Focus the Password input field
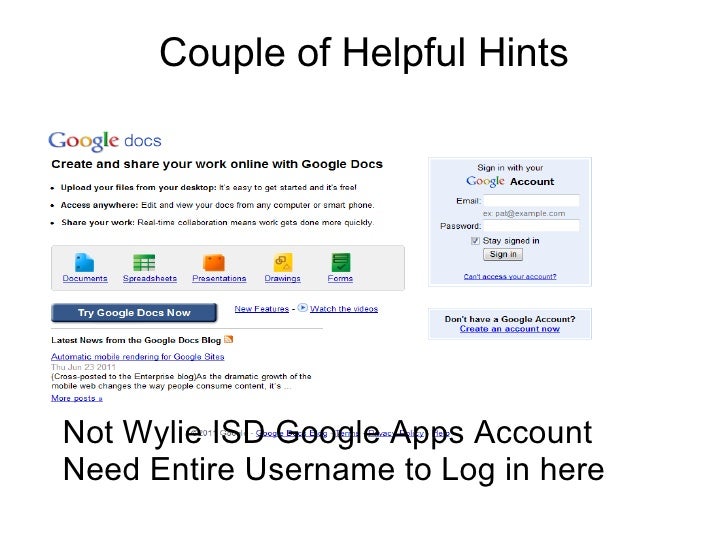 531,226
